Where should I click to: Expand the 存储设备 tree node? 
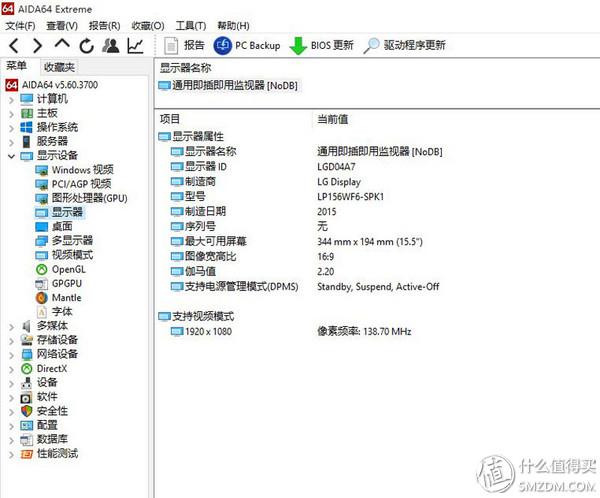11,341
